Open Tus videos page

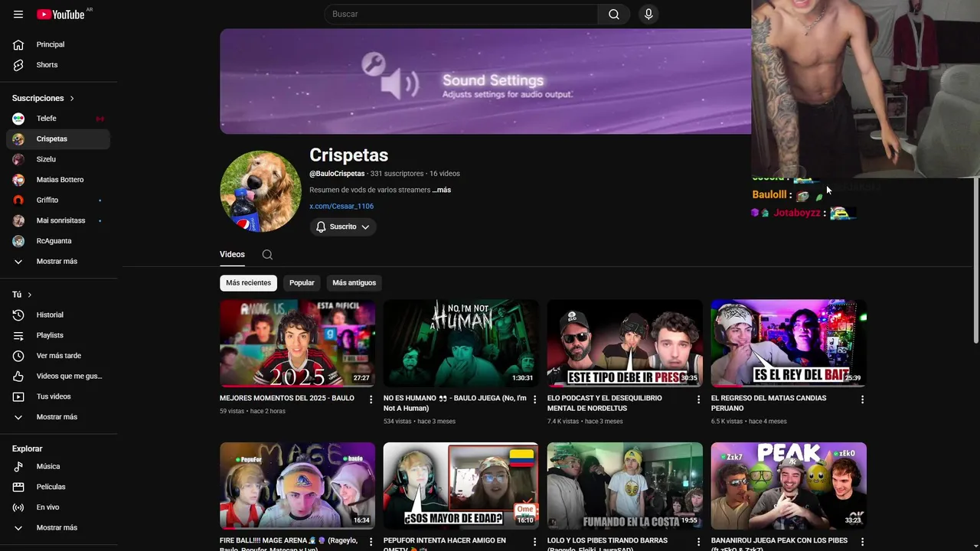[x=58, y=396]
